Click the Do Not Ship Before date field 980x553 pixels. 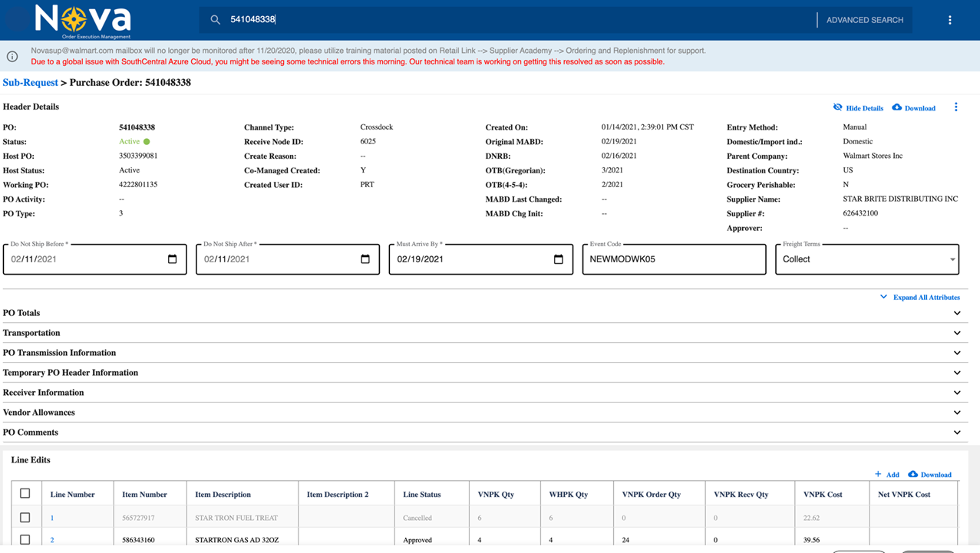[95, 259]
